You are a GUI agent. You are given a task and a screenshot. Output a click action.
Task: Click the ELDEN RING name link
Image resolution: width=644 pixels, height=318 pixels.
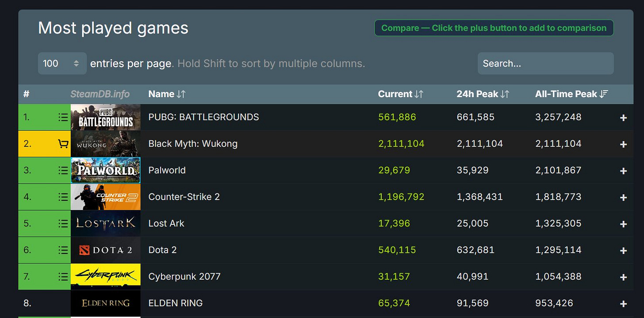point(175,303)
